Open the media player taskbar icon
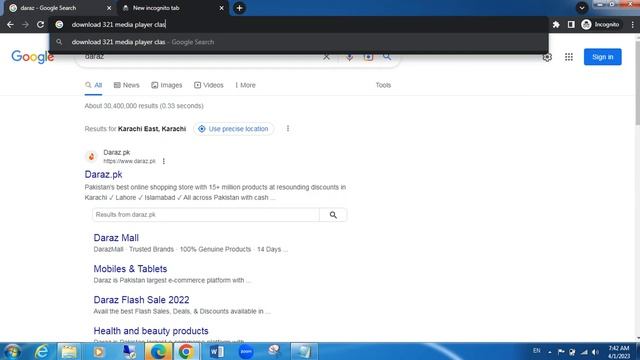This screenshot has height=360, width=640. (x=99, y=351)
